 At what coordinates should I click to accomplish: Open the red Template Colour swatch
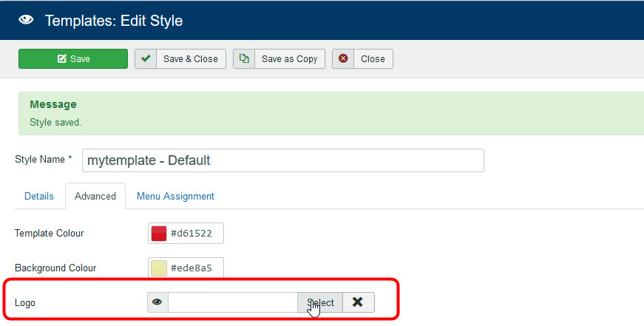159,234
